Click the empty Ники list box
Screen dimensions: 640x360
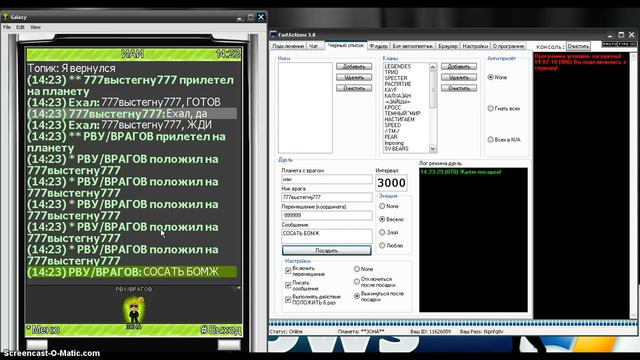305,108
